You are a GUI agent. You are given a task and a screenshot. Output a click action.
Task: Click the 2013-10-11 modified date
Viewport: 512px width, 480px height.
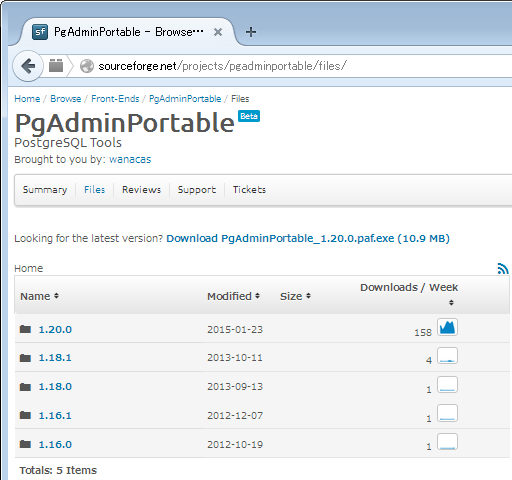click(235, 358)
